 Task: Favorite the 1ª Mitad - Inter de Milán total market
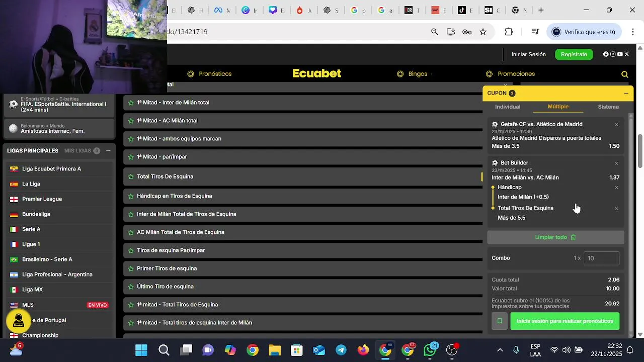coord(131,103)
